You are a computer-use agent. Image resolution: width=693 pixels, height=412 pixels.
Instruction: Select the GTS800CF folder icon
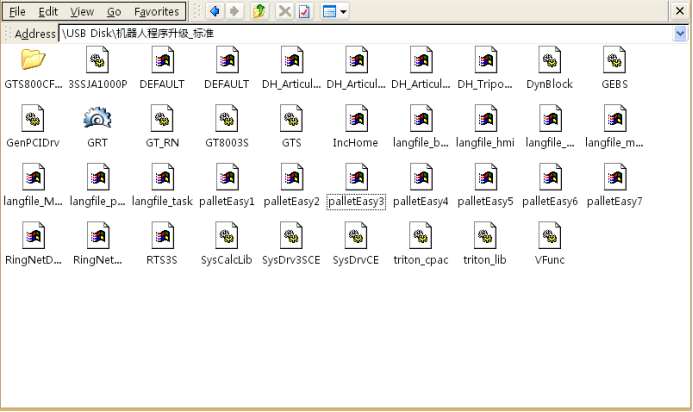(x=33, y=60)
